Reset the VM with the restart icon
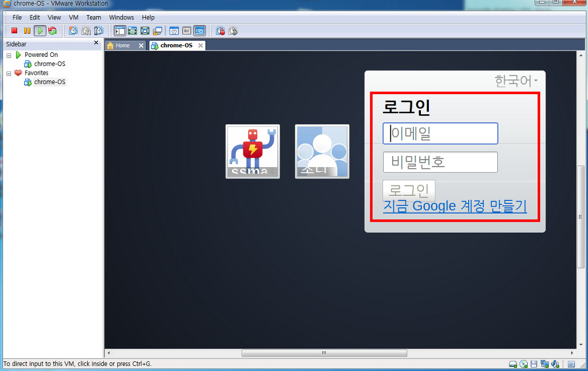 point(52,31)
